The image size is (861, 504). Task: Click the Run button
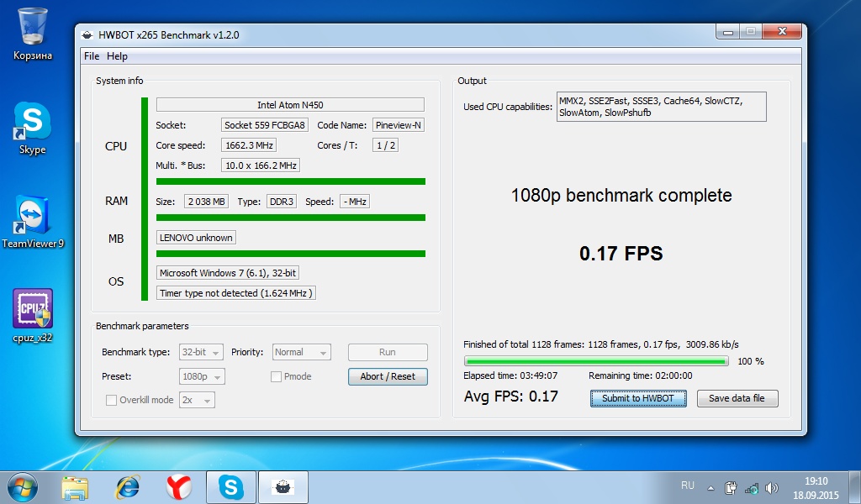coord(388,352)
